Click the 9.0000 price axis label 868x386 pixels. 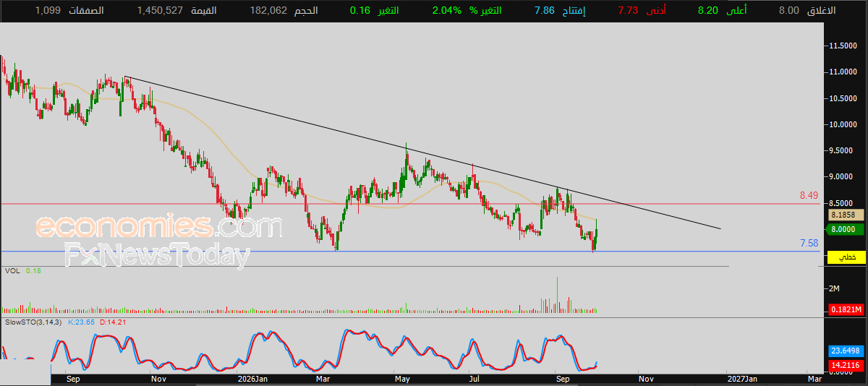click(843, 176)
